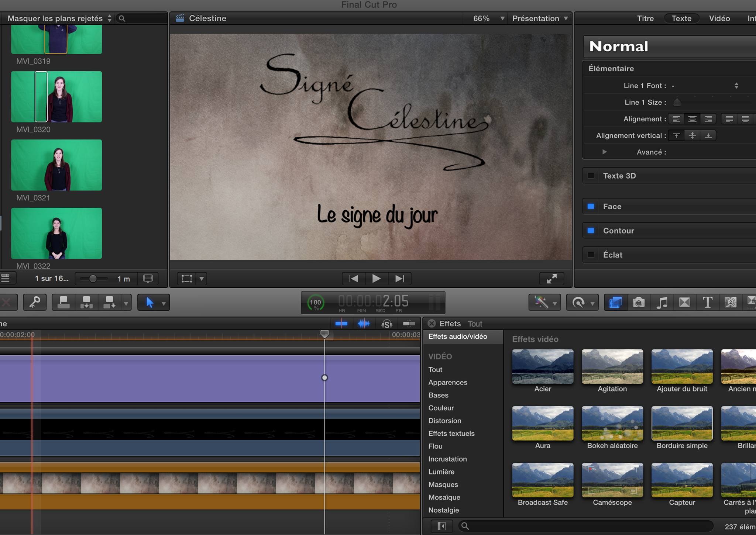Enable the Éclat checkbox
Viewport: 756px width, 535px height.
[x=591, y=255]
